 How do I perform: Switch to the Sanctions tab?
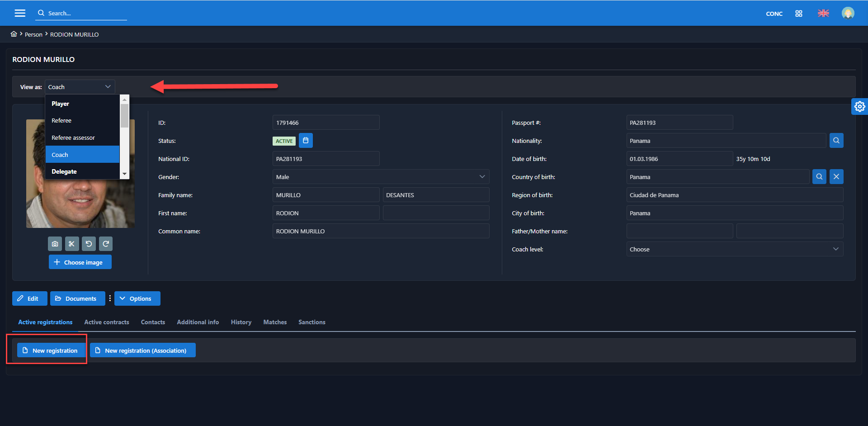pos(311,322)
